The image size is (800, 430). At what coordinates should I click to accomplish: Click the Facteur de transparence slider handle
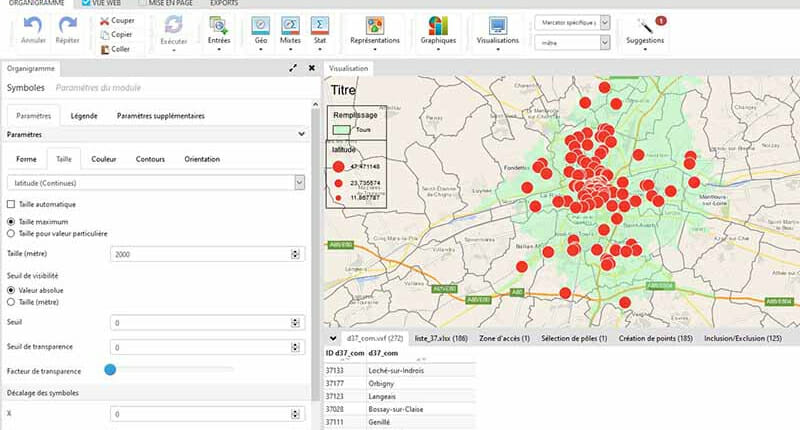tap(110, 369)
